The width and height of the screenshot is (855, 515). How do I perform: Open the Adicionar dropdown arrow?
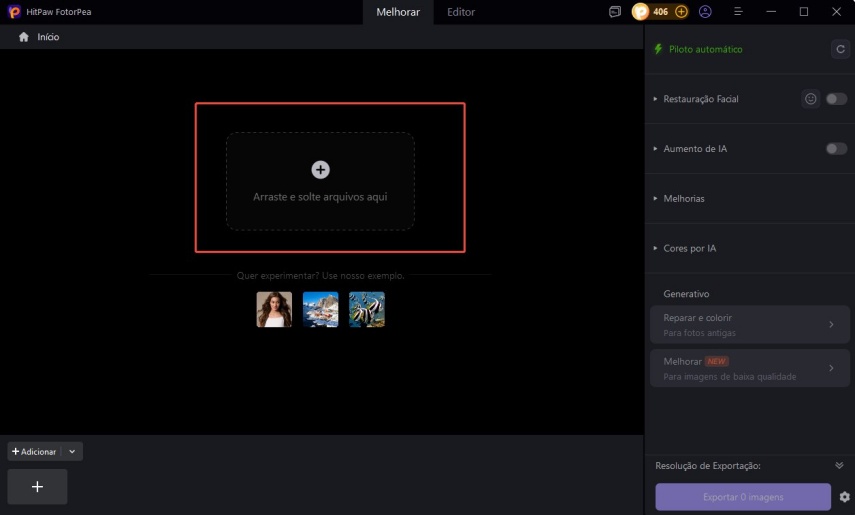pos(72,452)
